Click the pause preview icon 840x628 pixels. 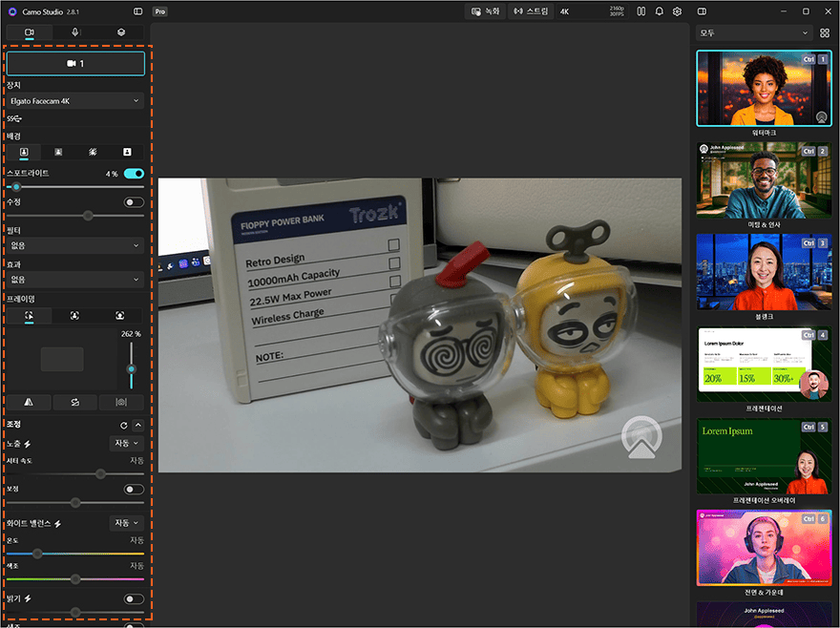pyautogui.click(x=640, y=11)
